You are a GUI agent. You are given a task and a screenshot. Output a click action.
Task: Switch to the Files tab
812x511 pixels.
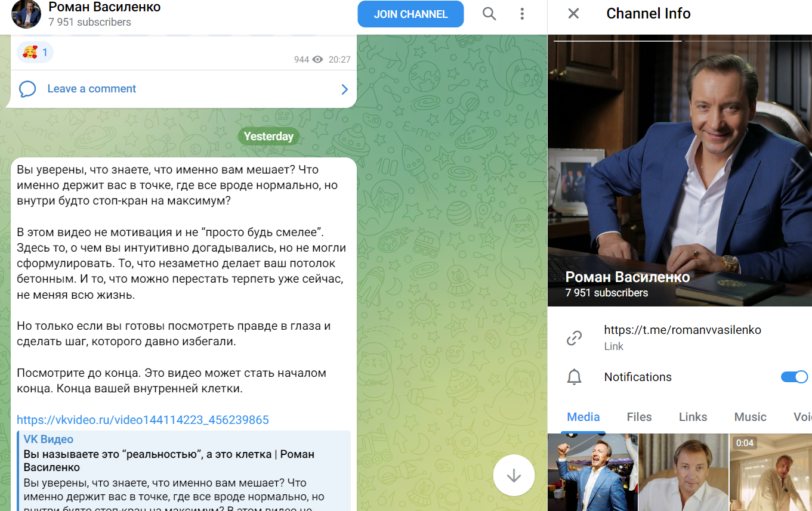[639, 417]
